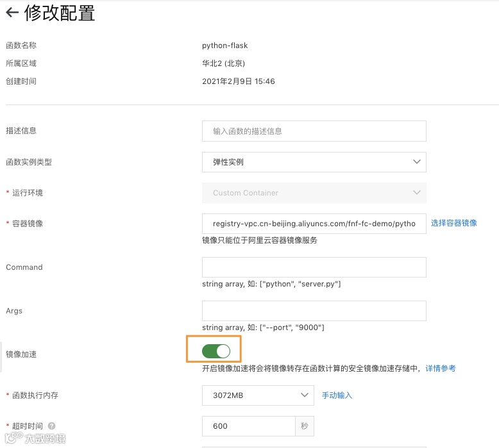499x448 pixels.
Task: Open the 详情参考 link for image acceleration
Action: [x=441, y=368]
